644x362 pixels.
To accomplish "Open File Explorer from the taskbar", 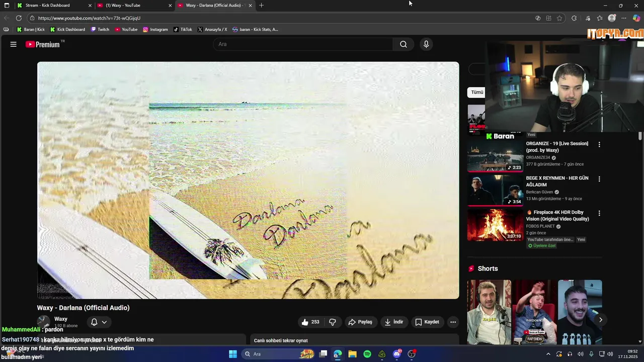I will [x=352, y=354].
